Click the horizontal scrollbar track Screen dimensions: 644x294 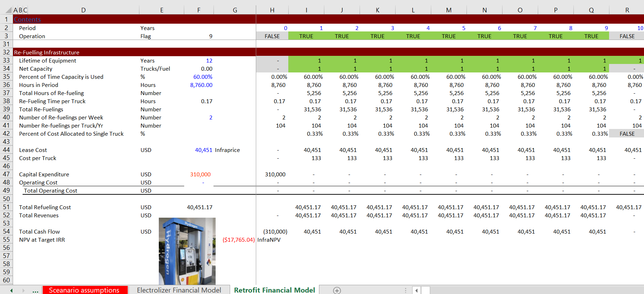[529, 290]
